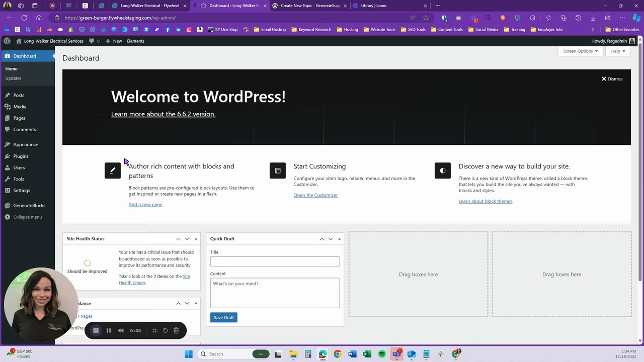
Task: Collapse the admin sidebar menu
Action: 27,217
